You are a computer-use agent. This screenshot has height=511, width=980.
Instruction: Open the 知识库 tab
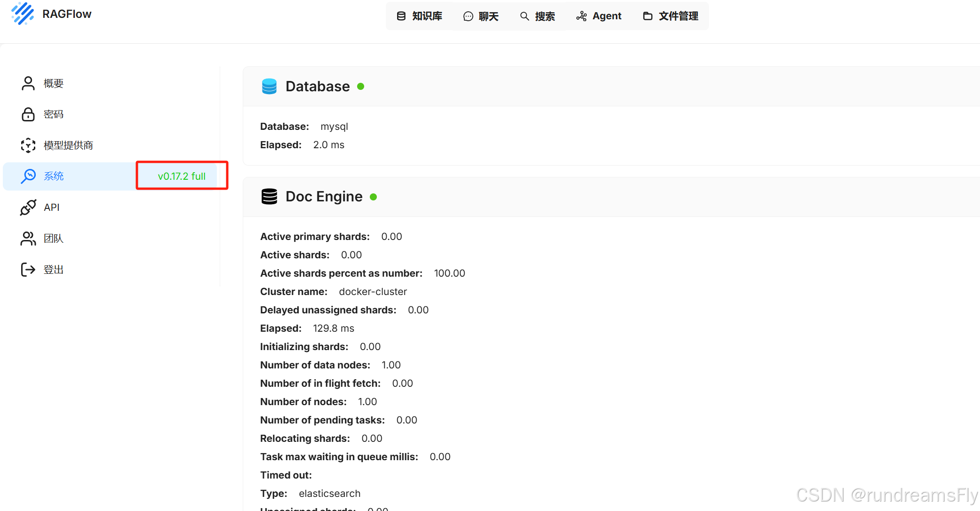point(420,16)
